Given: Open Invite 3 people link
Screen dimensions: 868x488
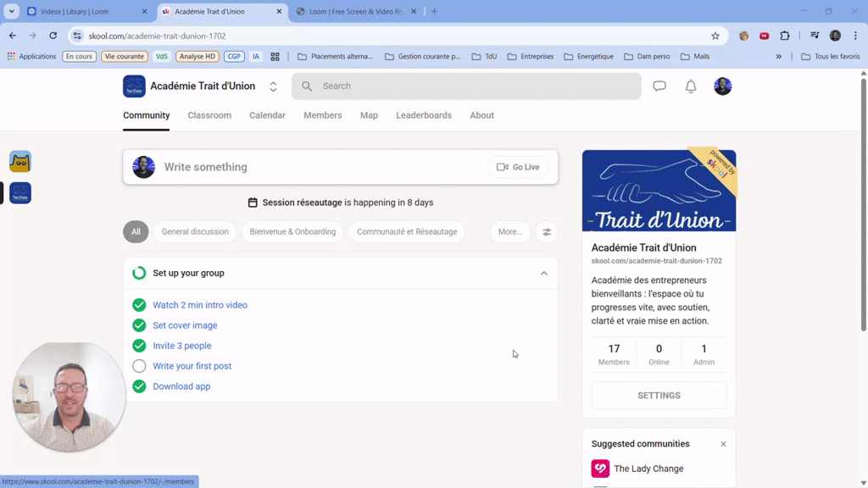Looking at the screenshot, I should 182,346.
